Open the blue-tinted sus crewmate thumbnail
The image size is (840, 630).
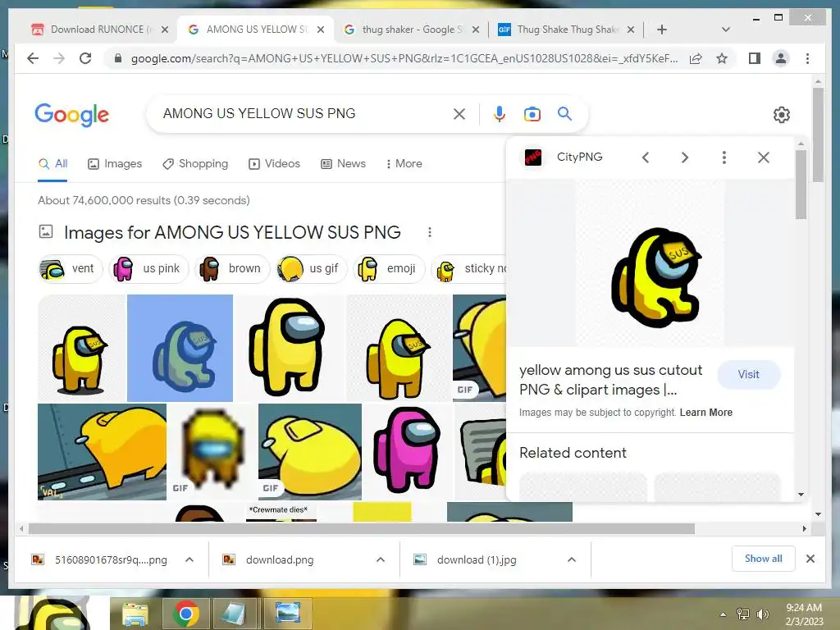(x=180, y=348)
